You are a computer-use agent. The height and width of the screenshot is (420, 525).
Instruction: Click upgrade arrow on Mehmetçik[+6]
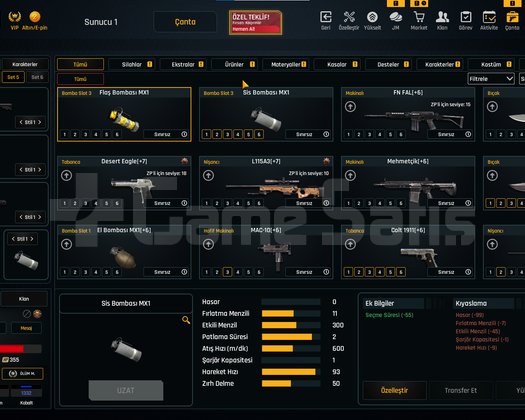(350, 176)
